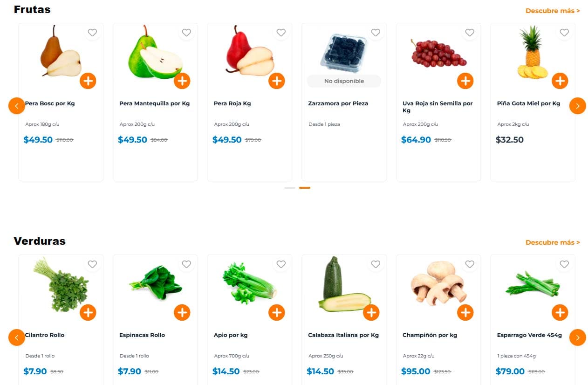Add Uva Roja sin Semilla to cart
The height and width of the screenshot is (385, 588).
coord(465,81)
